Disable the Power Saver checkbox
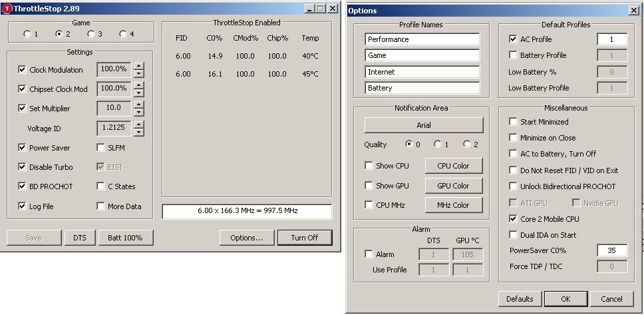Viewport: 644px width, 315px height. (x=22, y=147)
